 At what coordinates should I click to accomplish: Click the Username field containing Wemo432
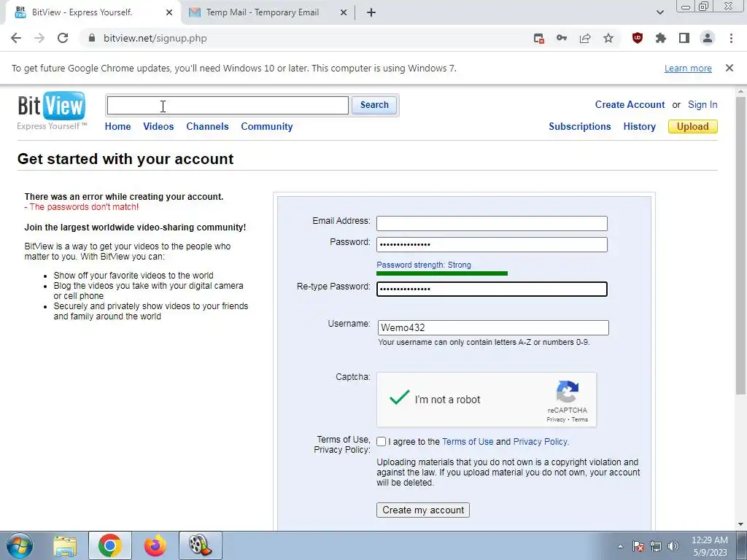coord(493,327)
